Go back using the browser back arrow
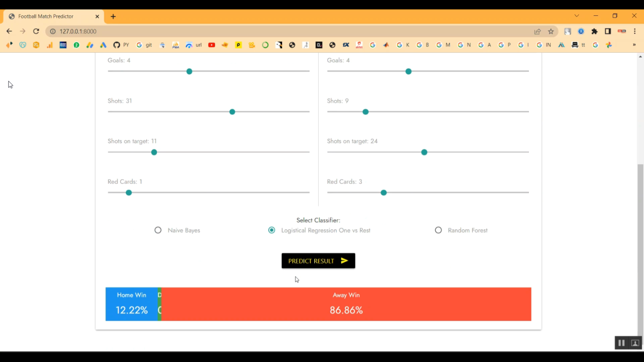This screenshot has height=362, width=644. point(9,31)
